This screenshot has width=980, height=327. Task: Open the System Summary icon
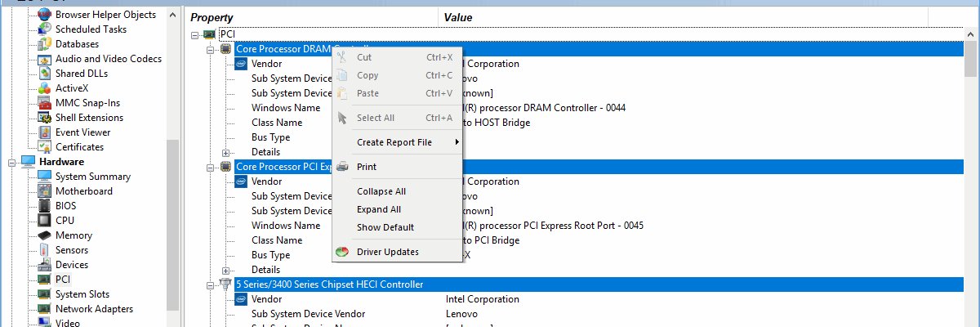44,177
